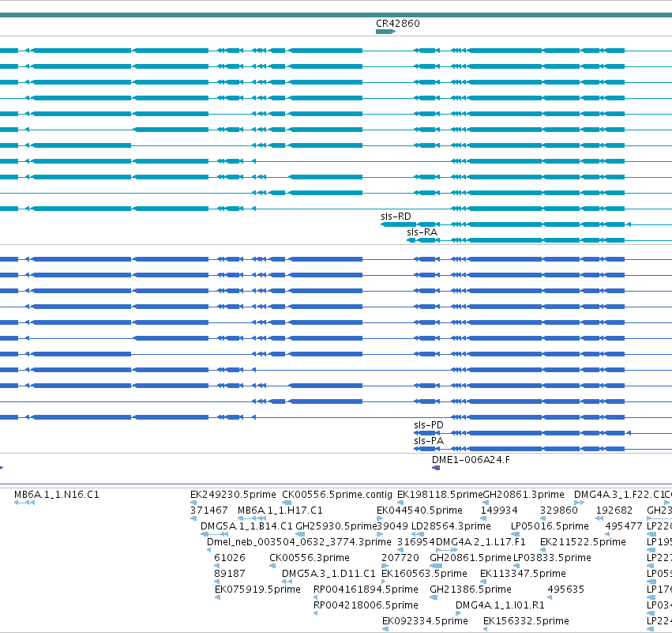Viewport: 672px width, 633px height.
Task: Click the DMG5A.3_1.D11.C1 label
Action: point(328,574)
